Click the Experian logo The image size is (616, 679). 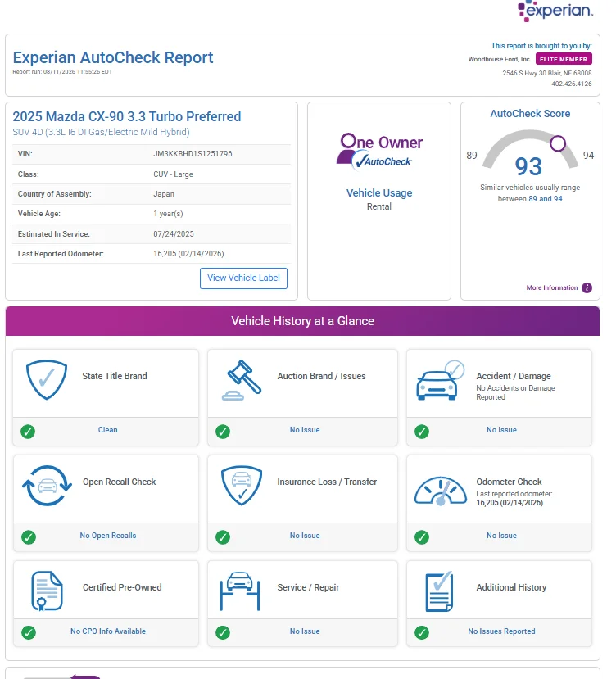pyautogui.click(x=555, y=11)
